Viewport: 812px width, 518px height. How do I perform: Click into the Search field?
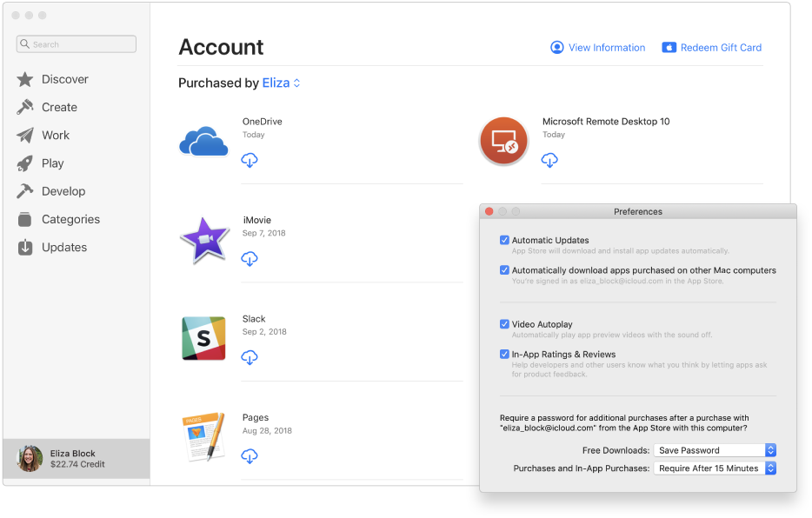tap(77, 44)
